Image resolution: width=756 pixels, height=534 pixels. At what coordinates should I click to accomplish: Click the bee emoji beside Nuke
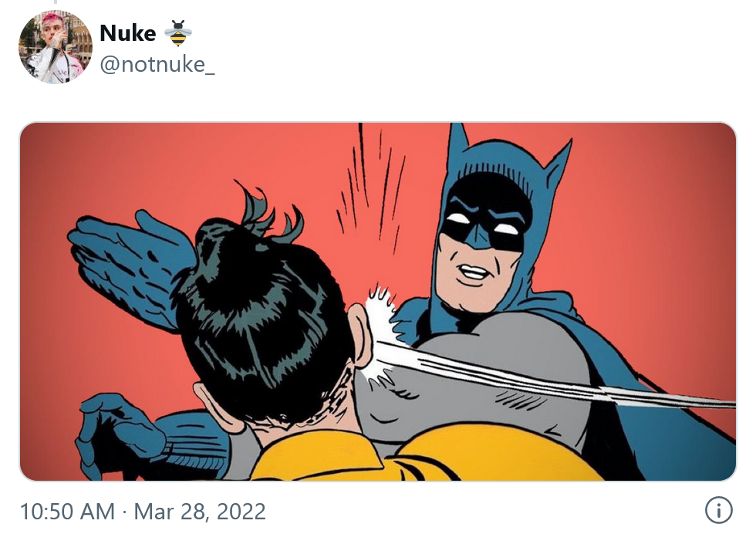[x=178, y=33]
